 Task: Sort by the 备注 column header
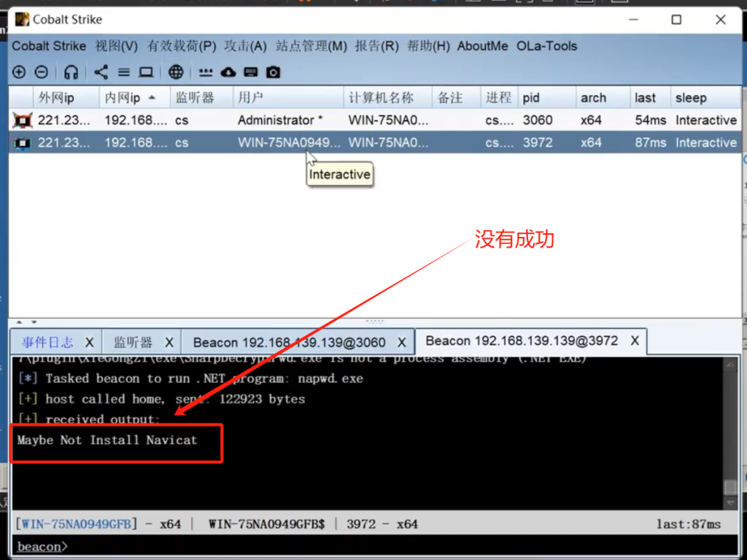pos(457,98)
